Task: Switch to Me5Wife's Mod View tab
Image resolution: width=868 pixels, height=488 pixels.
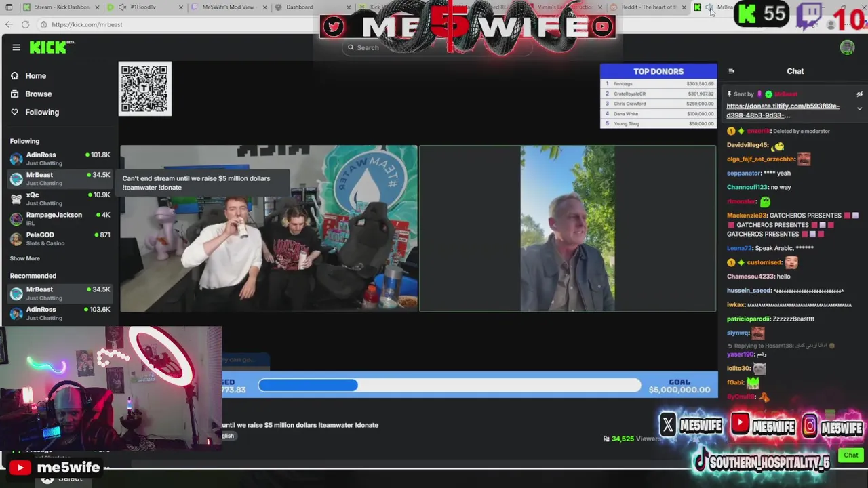Action: [228, 7]
